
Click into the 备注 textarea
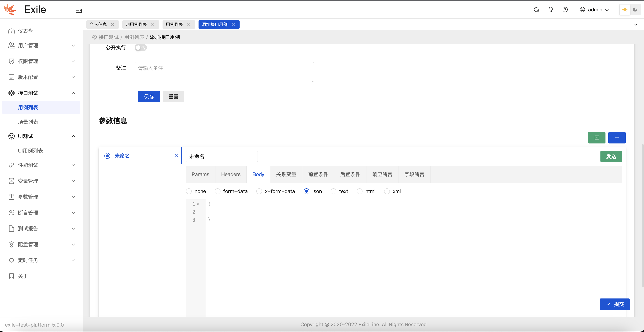224,72
